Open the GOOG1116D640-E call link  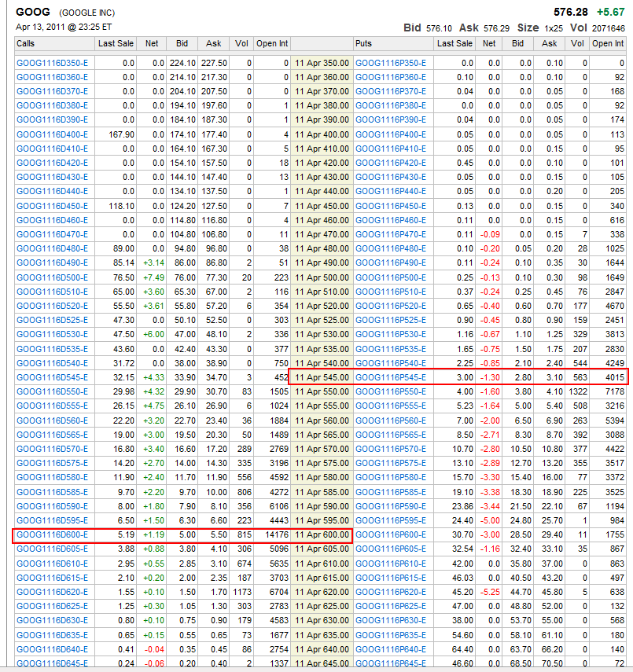[x=52, y=649]
